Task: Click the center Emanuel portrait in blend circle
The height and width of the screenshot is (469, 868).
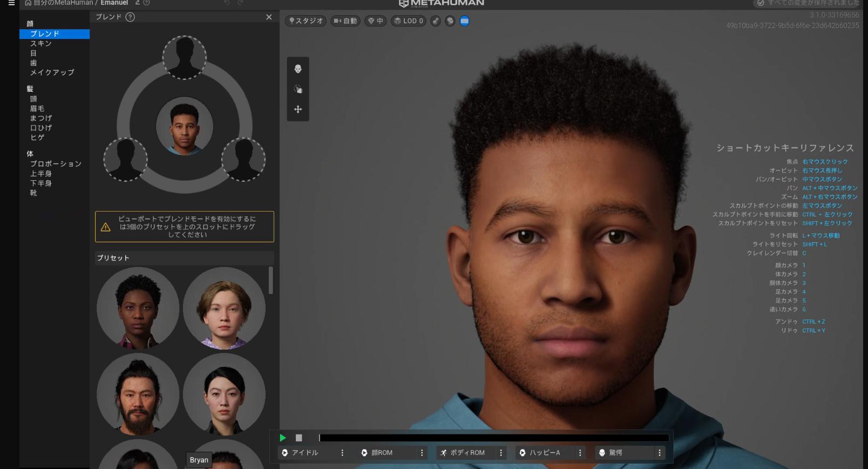Action: (x=185, y=126)
